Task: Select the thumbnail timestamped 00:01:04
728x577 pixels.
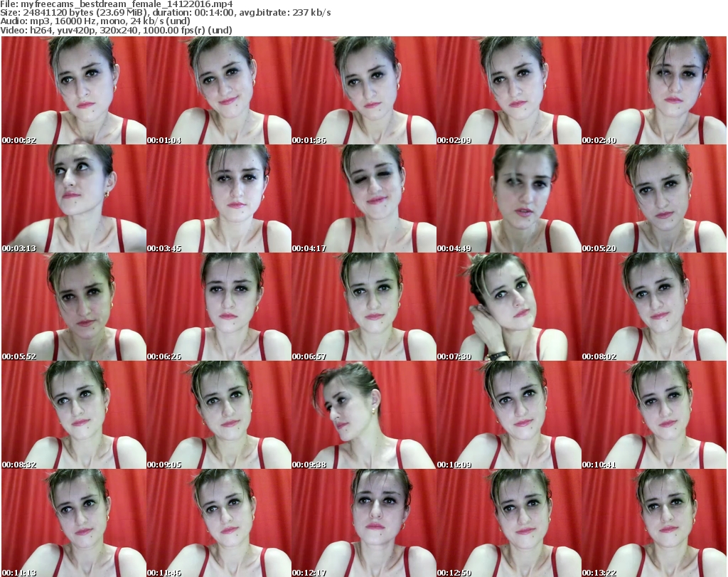Action: (219, 90)
